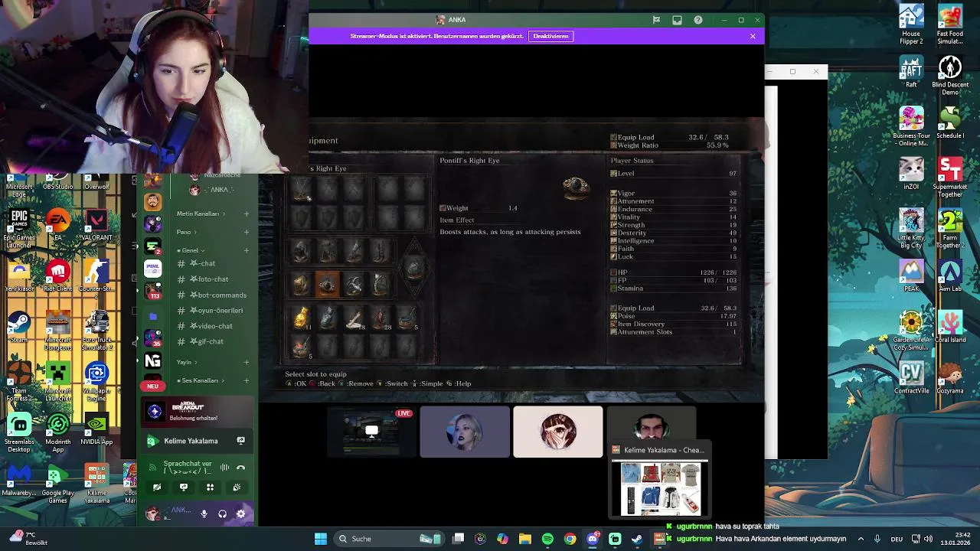Open Discord user settings gear
The height and width of the screenshot is (551, 980).
click(x=240, y=514)
